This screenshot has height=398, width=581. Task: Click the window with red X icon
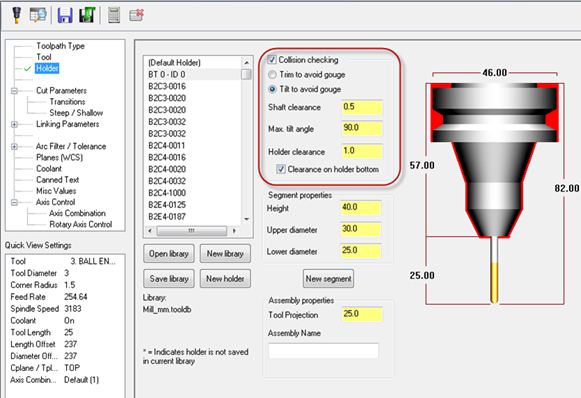[x=136, y=16]
